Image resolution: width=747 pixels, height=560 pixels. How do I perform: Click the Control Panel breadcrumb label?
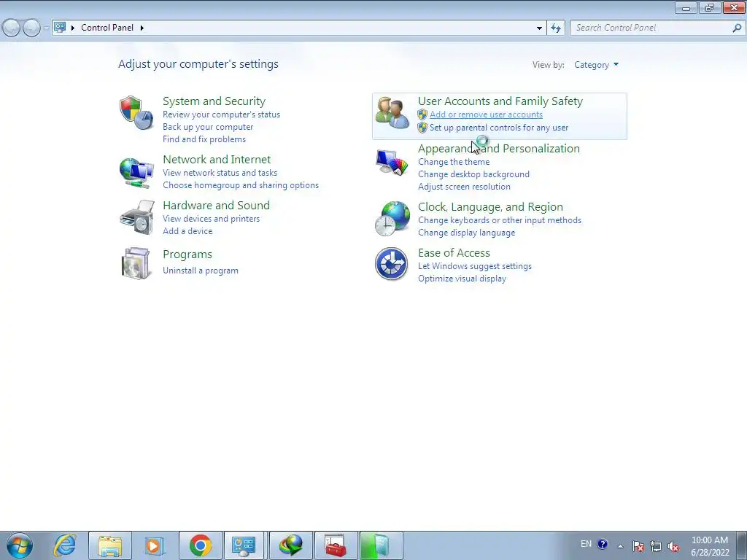point(107,28)
